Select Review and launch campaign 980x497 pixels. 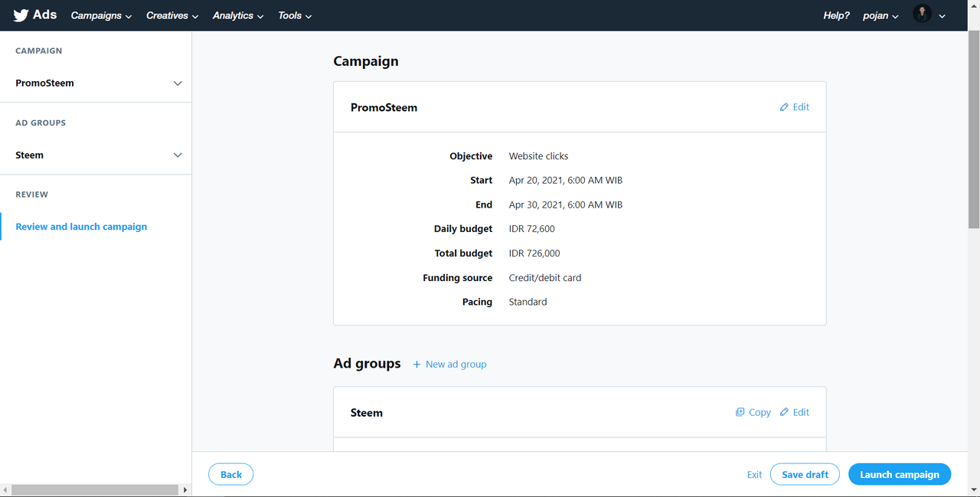81,227
